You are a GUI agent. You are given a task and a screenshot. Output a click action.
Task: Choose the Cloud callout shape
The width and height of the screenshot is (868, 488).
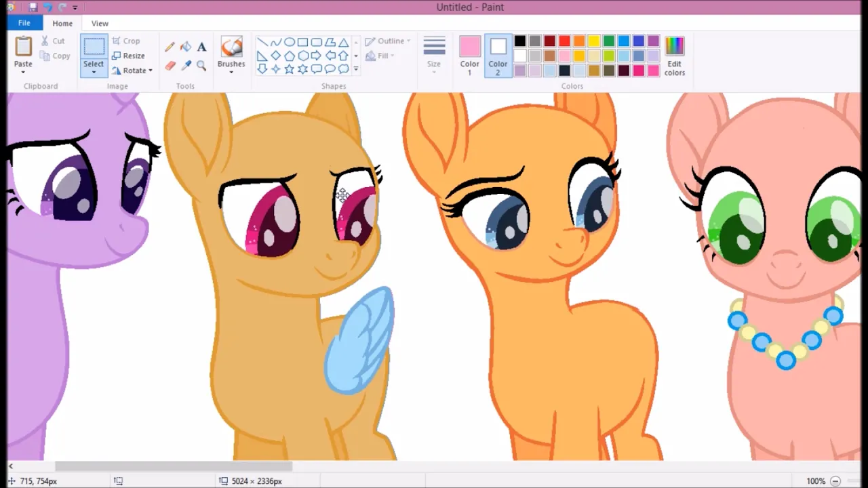(344, 69)
